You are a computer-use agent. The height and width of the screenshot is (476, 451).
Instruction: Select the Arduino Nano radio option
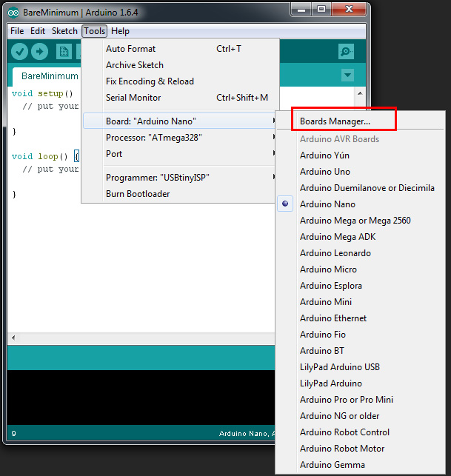327,204
